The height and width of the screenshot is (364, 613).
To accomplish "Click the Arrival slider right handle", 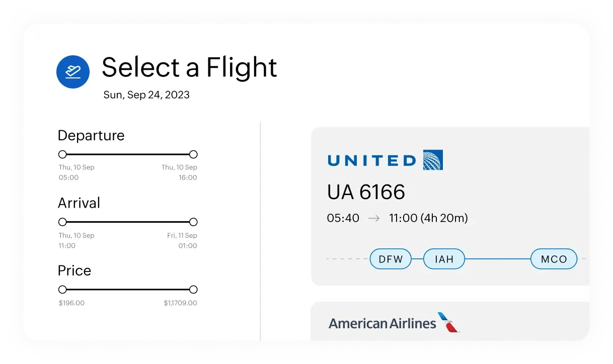I will (193, 222).
